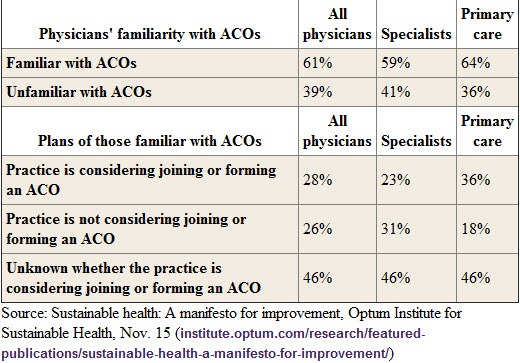Select 'Practice is considering joining' row label
This screenshot has height=363, width=520.
[x=141, y=180]
